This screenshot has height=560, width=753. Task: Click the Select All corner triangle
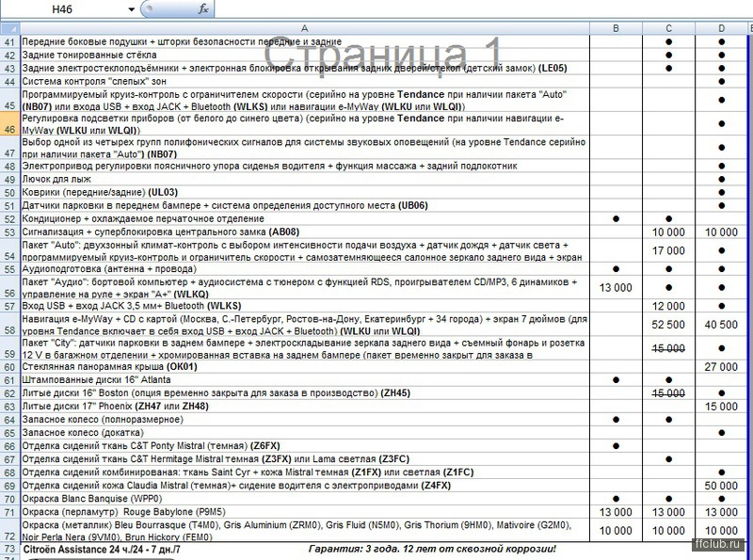(x=10, y=28)
